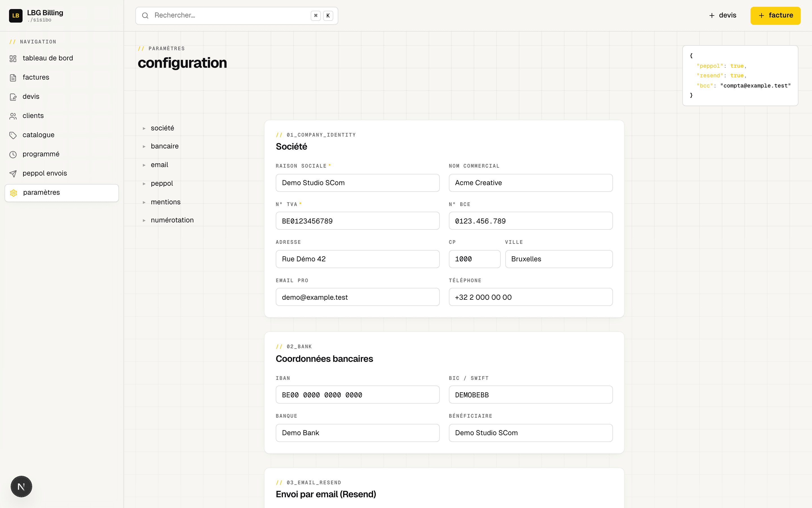Click the configuration page title

click(182, 63)
